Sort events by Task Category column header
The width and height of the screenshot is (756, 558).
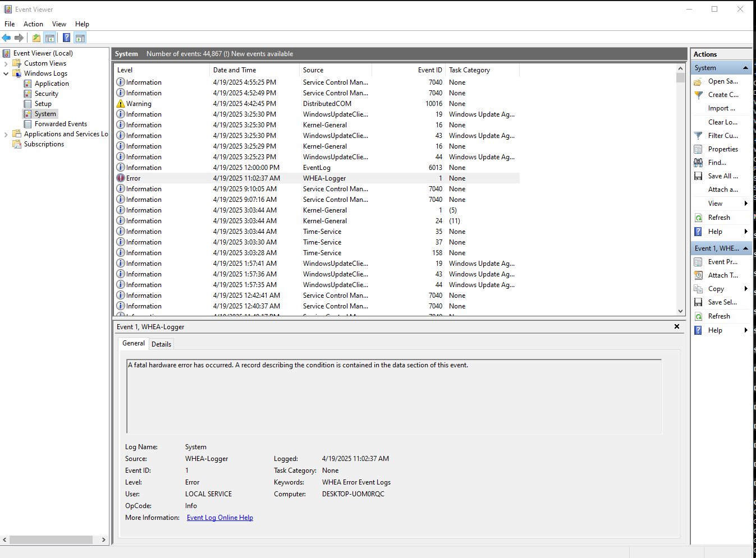tap(483, 70)
